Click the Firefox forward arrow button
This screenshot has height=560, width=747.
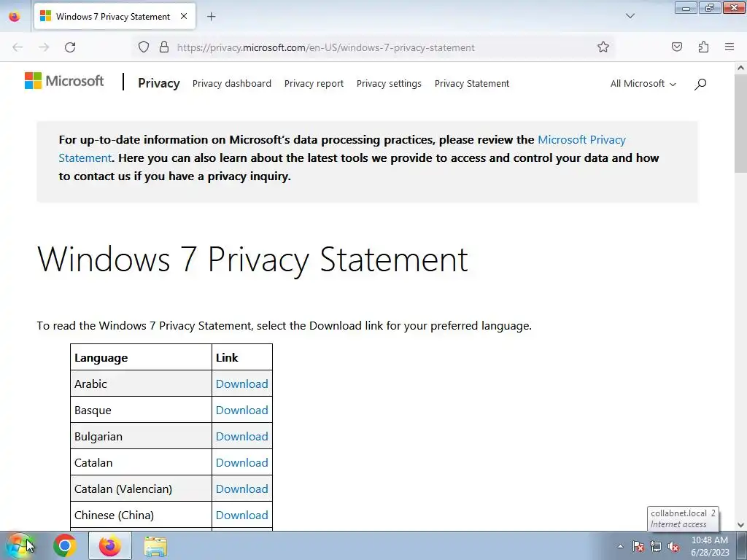coord(44,47)
